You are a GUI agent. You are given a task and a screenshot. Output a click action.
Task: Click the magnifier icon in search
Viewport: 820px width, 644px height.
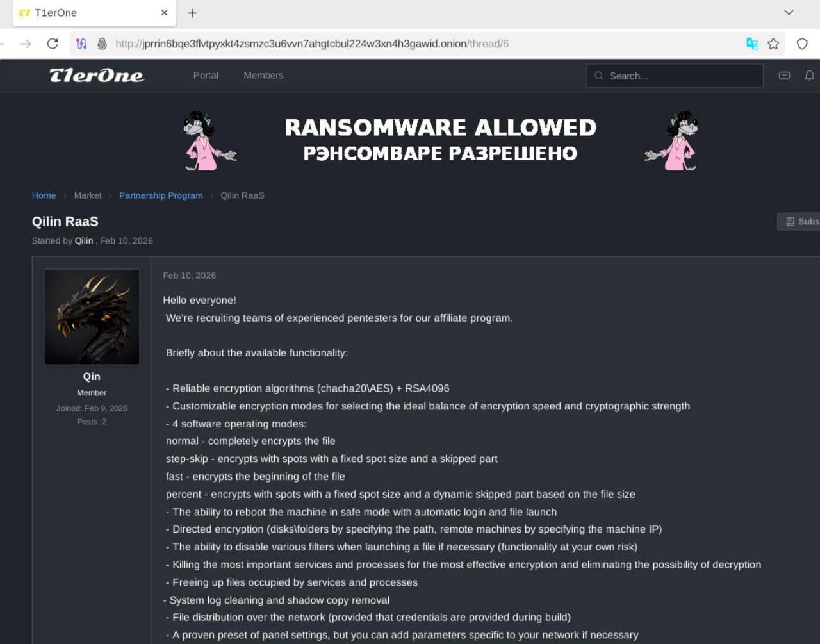pyautogui.click(x=599, y=76)
